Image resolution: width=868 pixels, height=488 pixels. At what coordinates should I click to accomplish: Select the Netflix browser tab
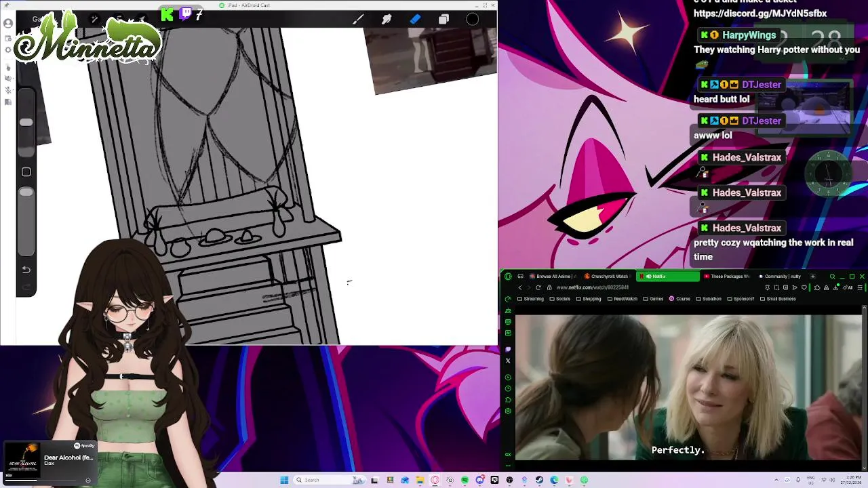[668, 276]
